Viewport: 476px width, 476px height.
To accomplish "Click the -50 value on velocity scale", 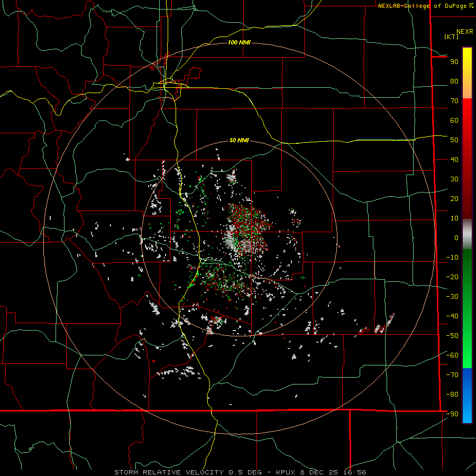I will (452, 336).
